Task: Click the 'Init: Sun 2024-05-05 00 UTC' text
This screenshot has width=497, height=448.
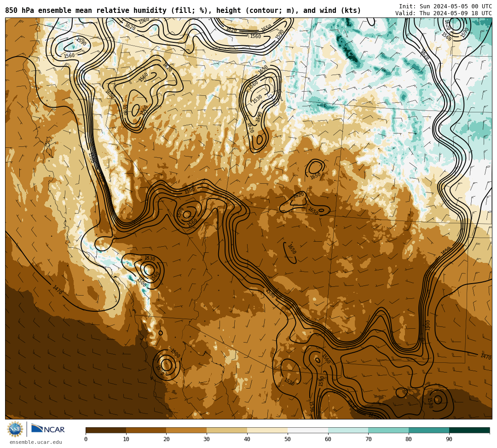Action: (x=445, y=6)
